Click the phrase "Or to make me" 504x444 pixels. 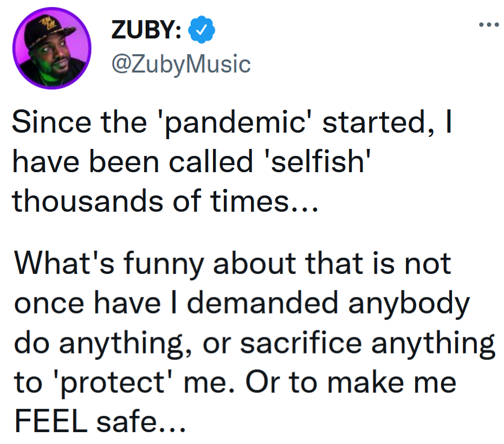(351, 382)
